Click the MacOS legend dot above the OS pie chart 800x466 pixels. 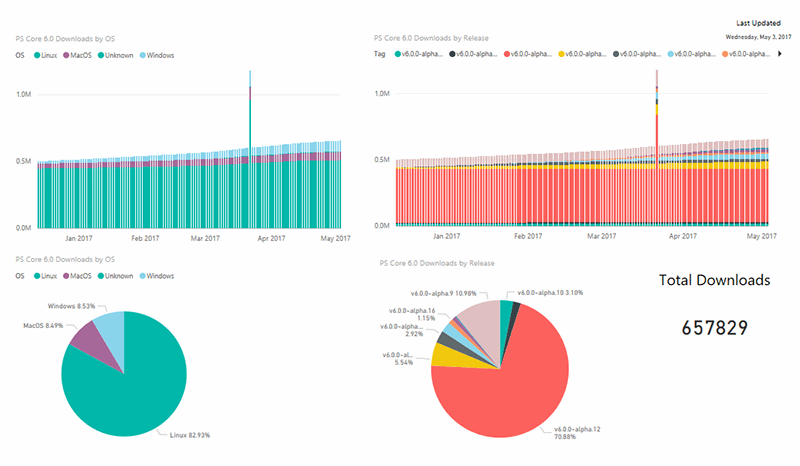(68, 275)
